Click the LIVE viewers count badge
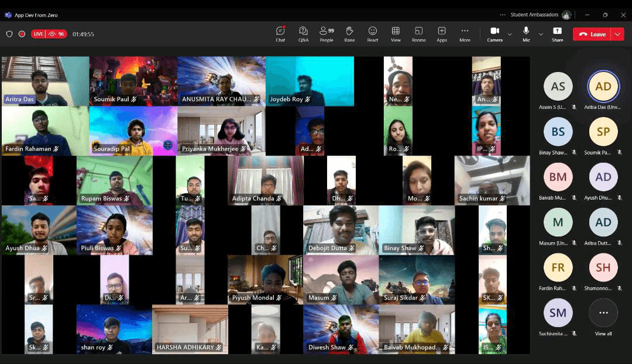 tap(49, 34)
